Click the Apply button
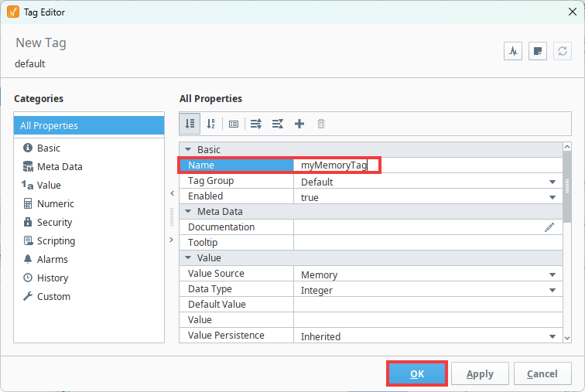This screenshot has width=585, height=392. coord(480,373)
